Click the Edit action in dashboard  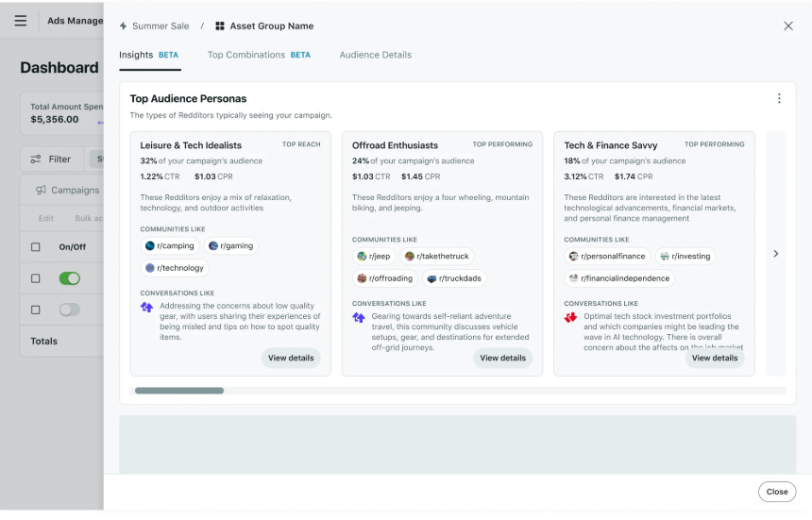pyautogui.click(x=45, y=218)
